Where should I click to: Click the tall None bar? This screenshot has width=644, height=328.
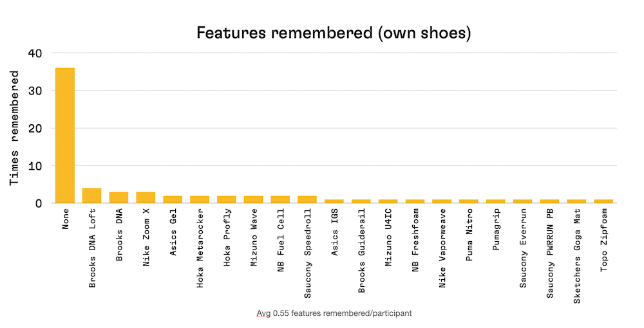[65, 135]
